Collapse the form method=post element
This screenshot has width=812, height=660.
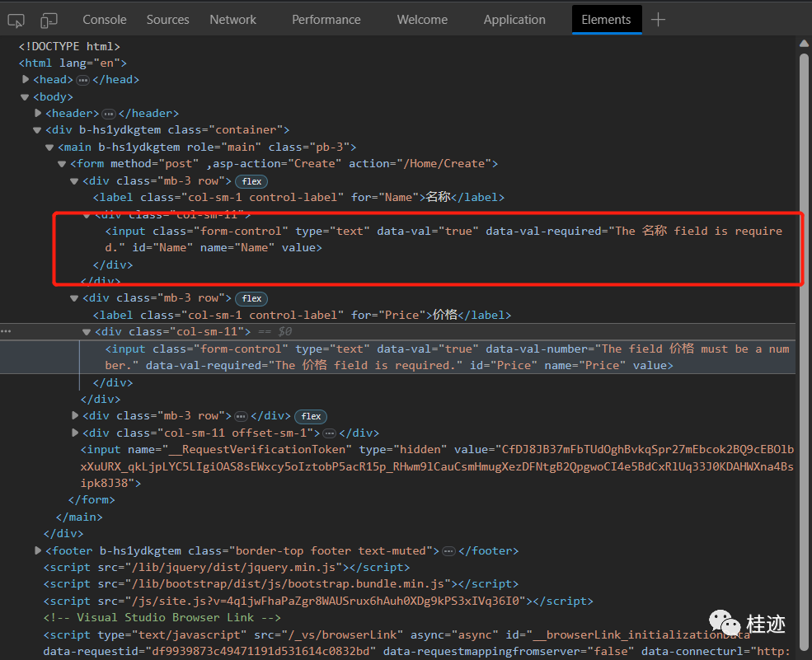coord(62,164)
